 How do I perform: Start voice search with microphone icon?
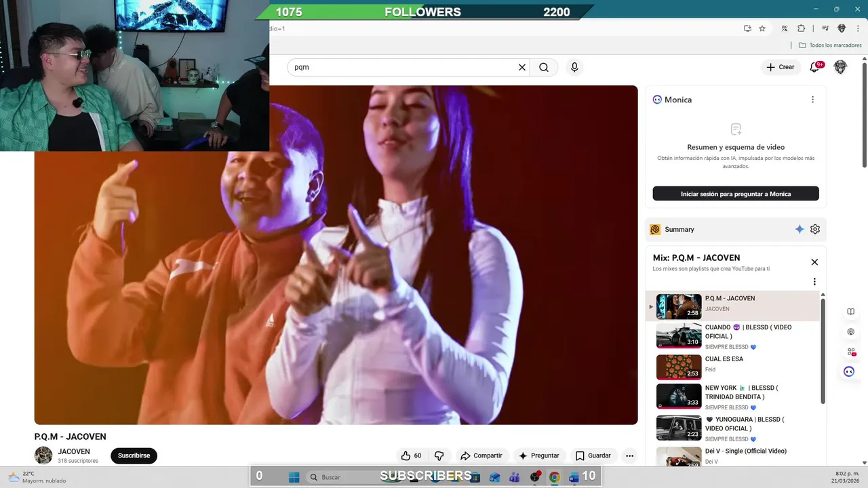[574, 67]
